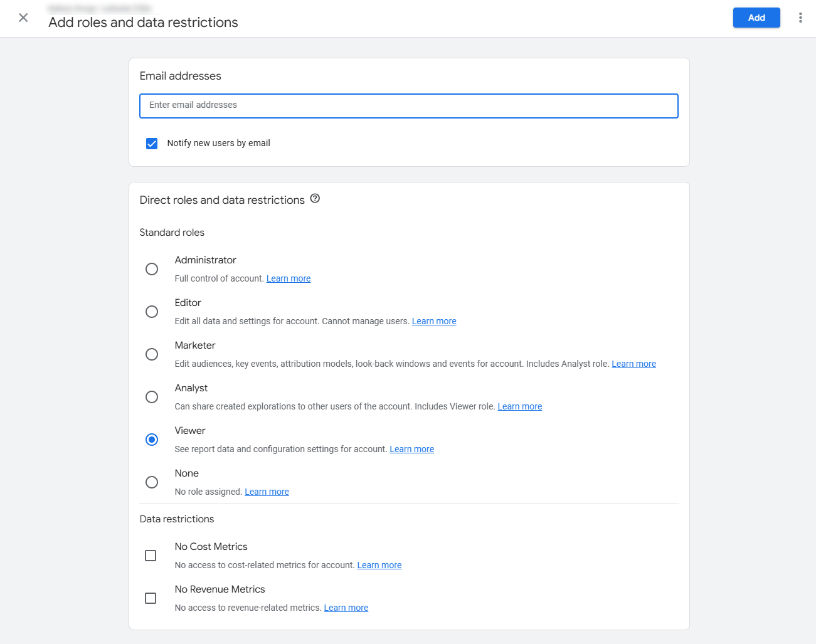Close the Add roles dialog
816x644 pixels.
[x=23, y=18]
